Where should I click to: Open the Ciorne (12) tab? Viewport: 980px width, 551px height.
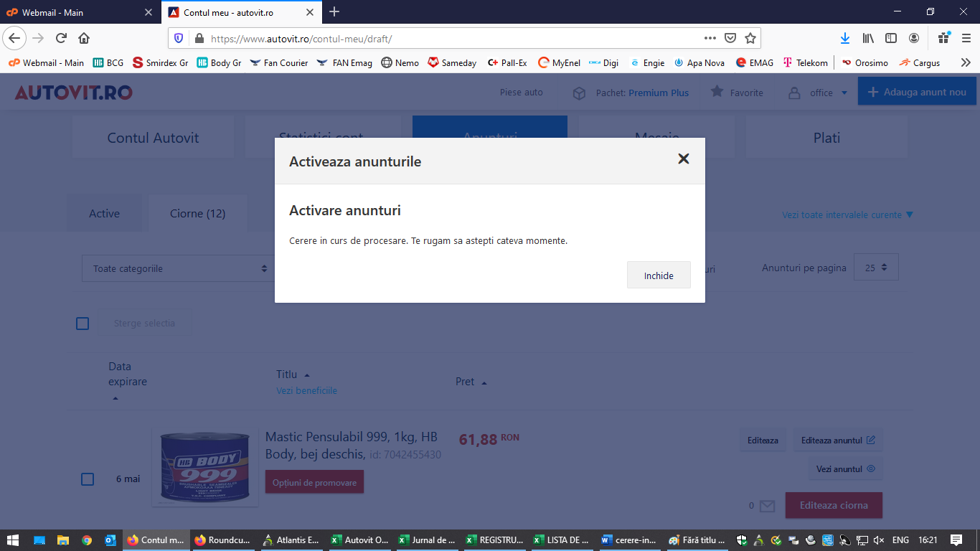197,214
